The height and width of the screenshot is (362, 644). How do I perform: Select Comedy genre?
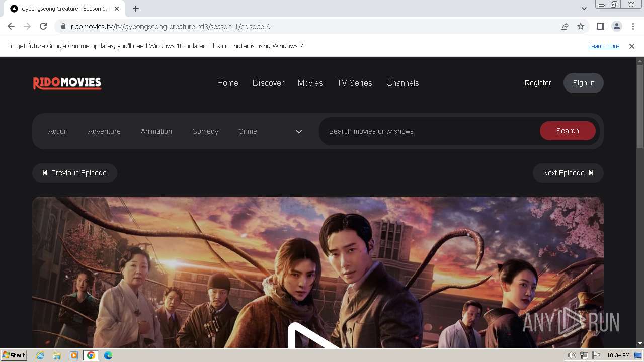[x=205, y=131]
